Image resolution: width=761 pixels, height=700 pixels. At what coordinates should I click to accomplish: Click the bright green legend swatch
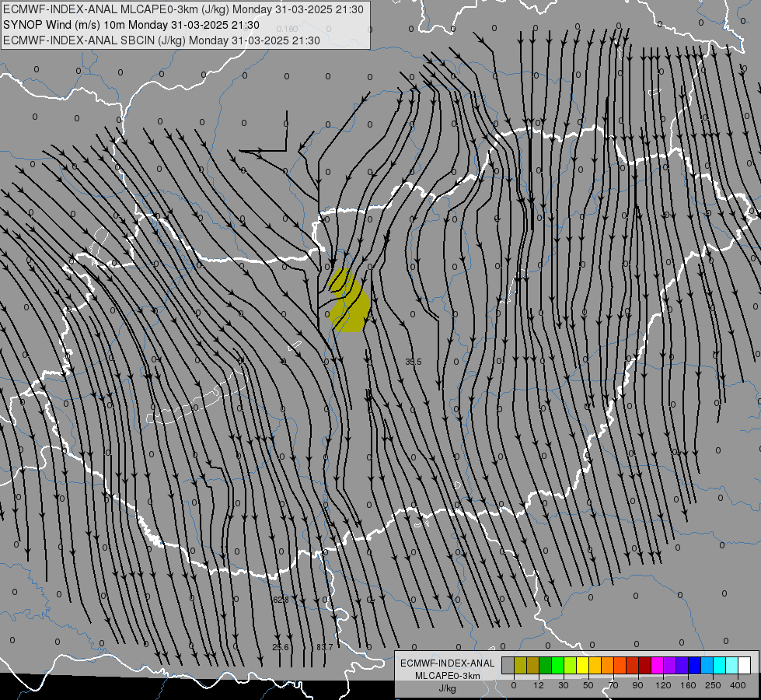557,665
